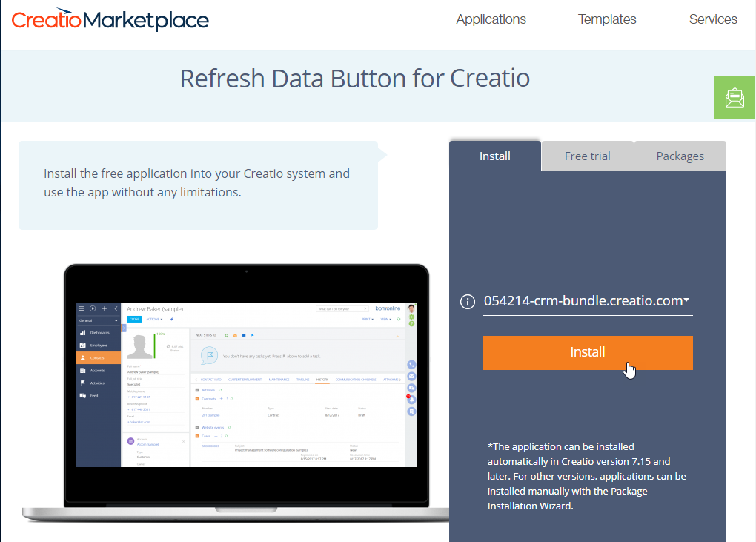
Task: Open the Actions dropdown menu
Action: (154, 319)
